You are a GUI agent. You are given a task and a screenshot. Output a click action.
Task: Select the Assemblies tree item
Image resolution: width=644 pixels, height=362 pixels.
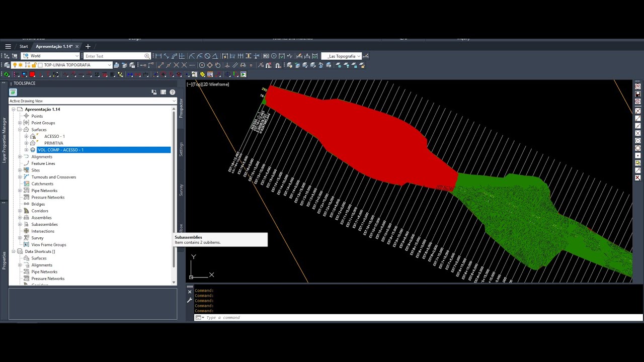tap(41, 218)
